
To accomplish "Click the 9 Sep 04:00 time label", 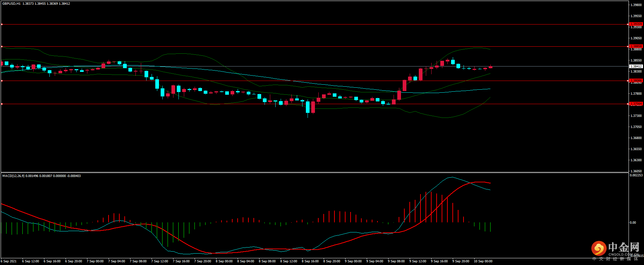I will pos(375,261).
